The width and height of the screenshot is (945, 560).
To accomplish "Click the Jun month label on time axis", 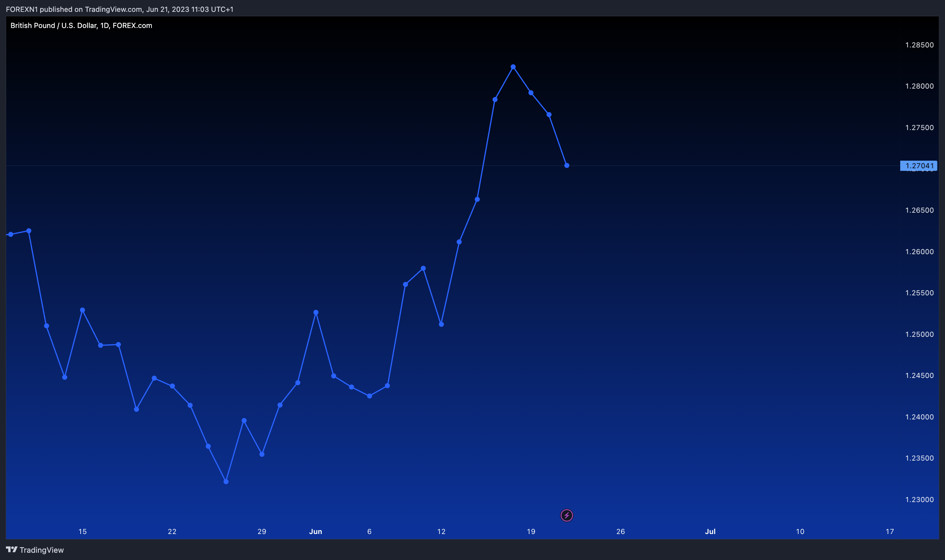I will (x=315, y=531).
